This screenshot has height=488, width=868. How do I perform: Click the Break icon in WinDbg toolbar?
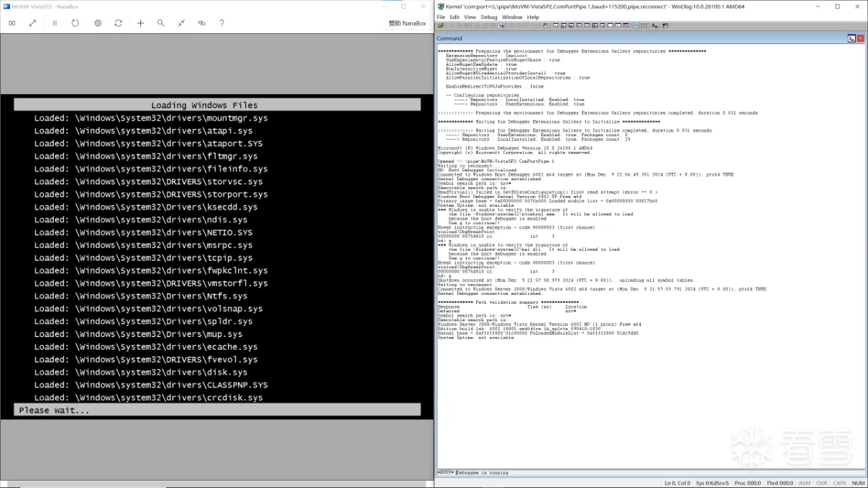(501, 25)
